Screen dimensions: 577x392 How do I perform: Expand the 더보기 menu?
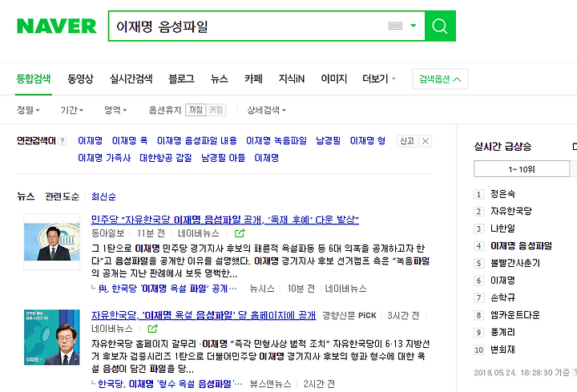click(378, 79)
